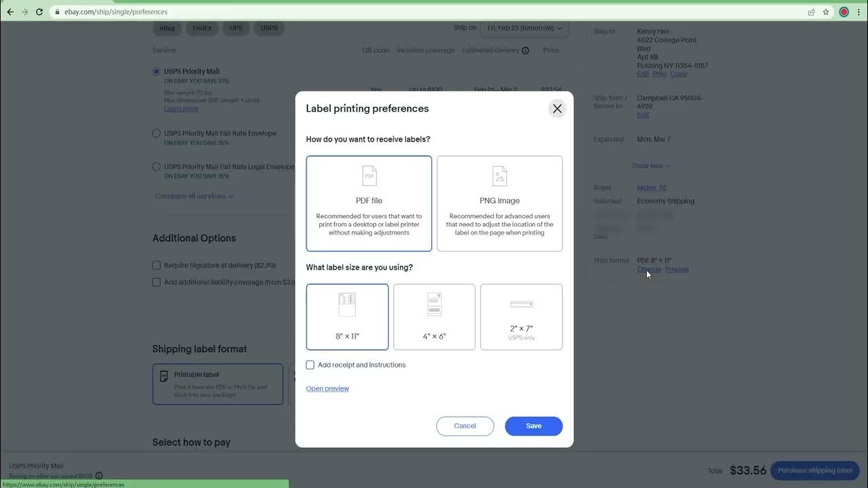Filter carriers by USPS tab
Screen dimensions: 868x488
269,28
